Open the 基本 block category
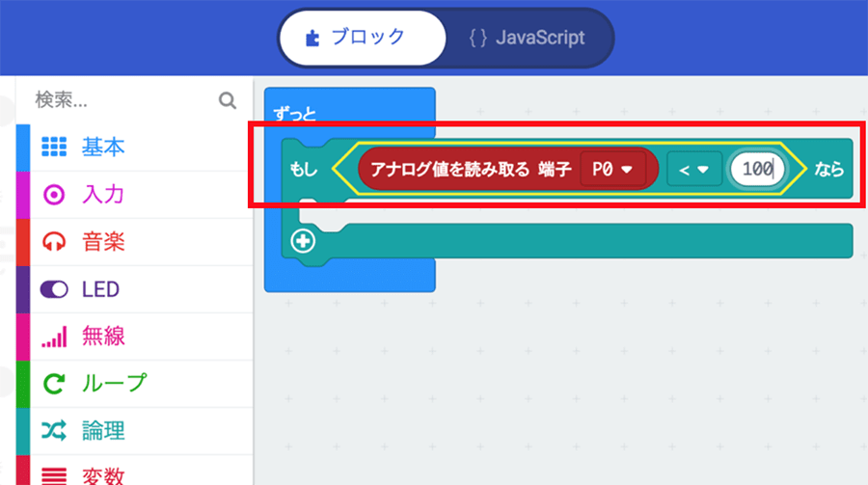Viewport: 868px width, 485px height. (103, 148)
